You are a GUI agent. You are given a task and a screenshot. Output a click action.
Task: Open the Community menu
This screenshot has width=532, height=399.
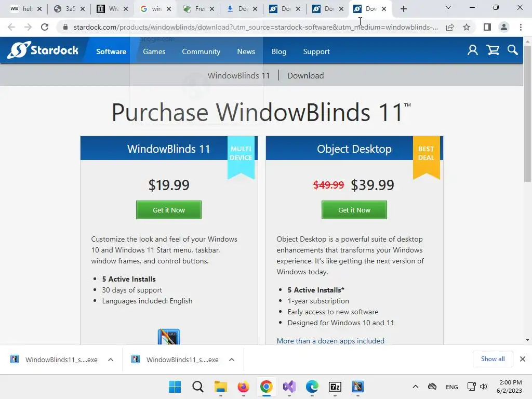201,51
